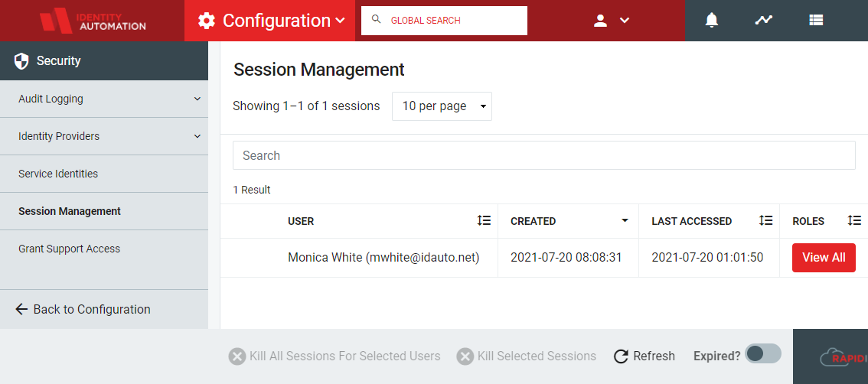This screenshot has height=384, width=868.
Task: Sort by ROLES column sort icon
Action: pos(854,221)
